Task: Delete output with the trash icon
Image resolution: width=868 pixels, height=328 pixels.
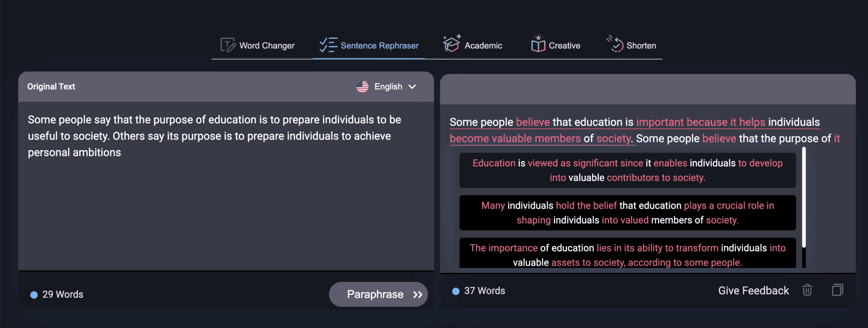Action: tap(807, 290)
